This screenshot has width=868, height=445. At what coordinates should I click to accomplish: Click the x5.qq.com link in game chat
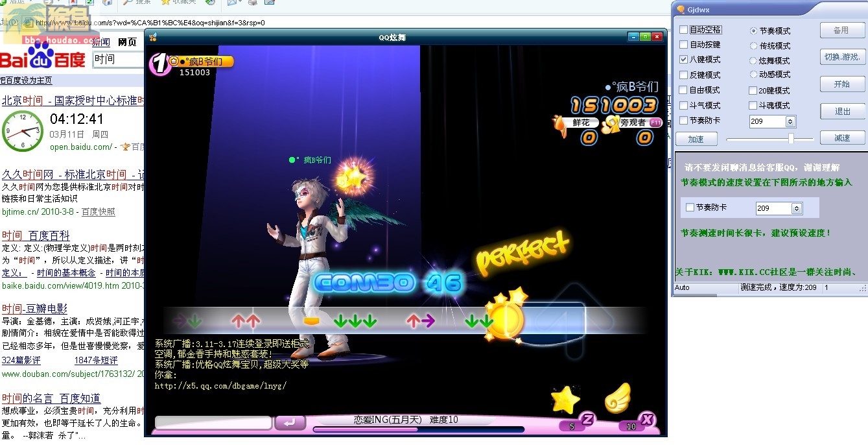click(220, 385)
